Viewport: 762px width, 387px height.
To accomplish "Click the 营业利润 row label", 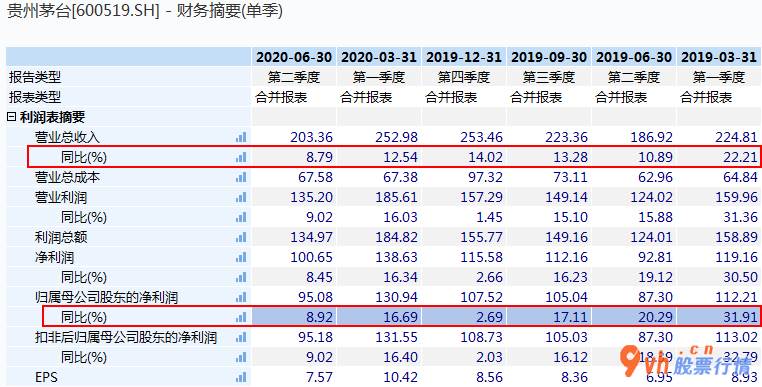I will (61, 197).
